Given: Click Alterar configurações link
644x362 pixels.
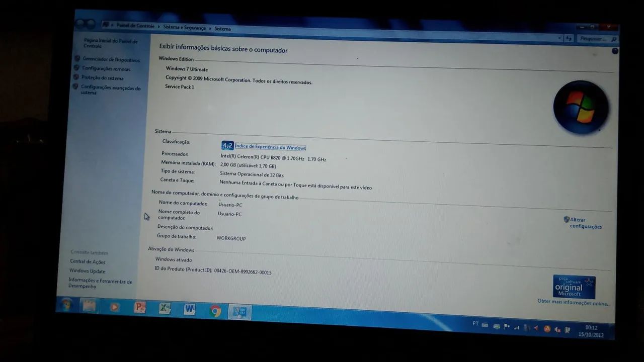Looking at the screenshot, I should coord(586,223).
